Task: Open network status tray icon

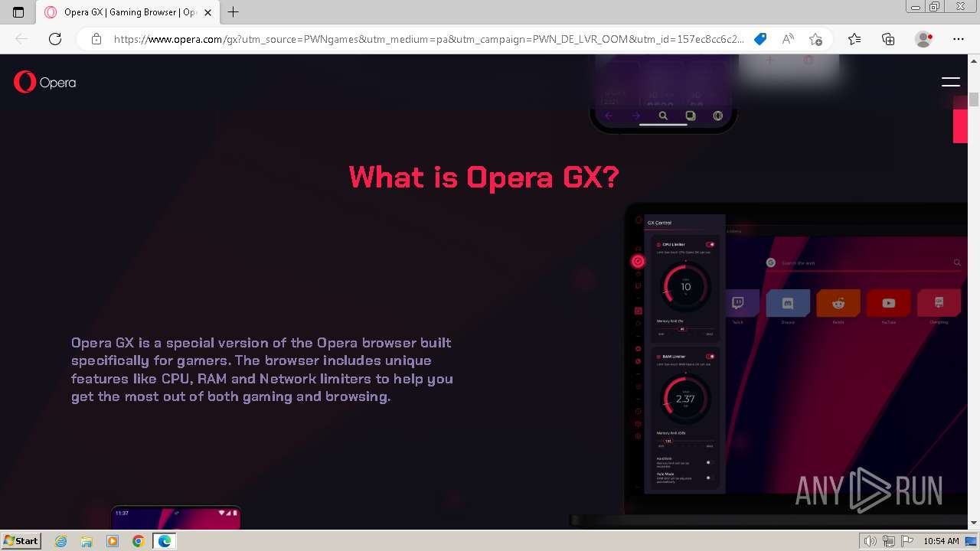Action: tap(888, 541)
